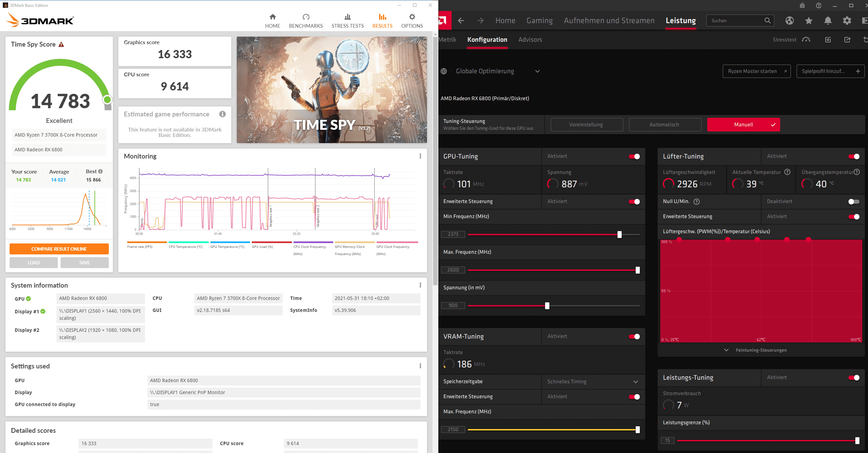Click the Null U/Min. help icon
This screenshot has height=453, width=868.
[x=696, y=202]
